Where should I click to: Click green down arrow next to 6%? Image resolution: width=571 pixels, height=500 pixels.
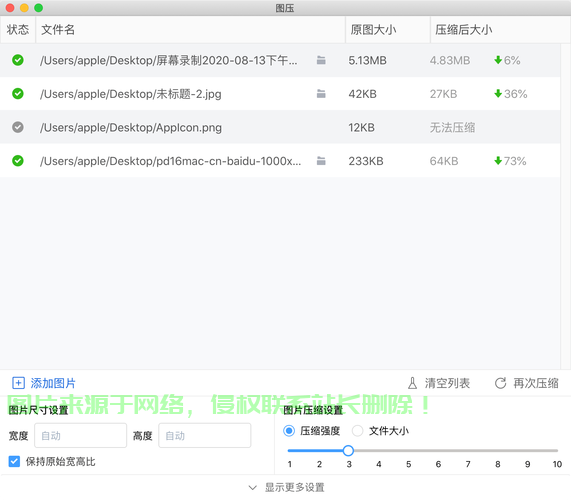point(498,60)
